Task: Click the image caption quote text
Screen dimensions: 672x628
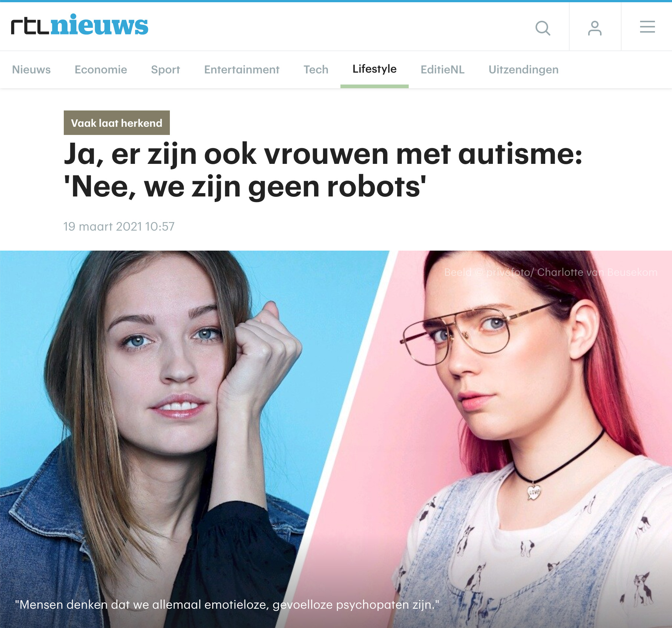Action: (227, 605)
